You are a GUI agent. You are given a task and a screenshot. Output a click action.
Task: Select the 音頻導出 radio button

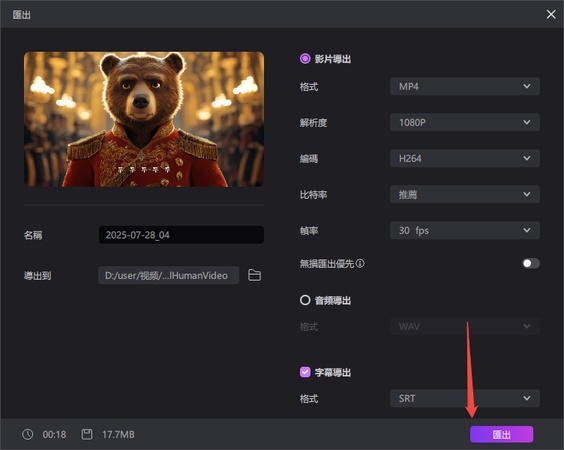[x=305, y=300]
